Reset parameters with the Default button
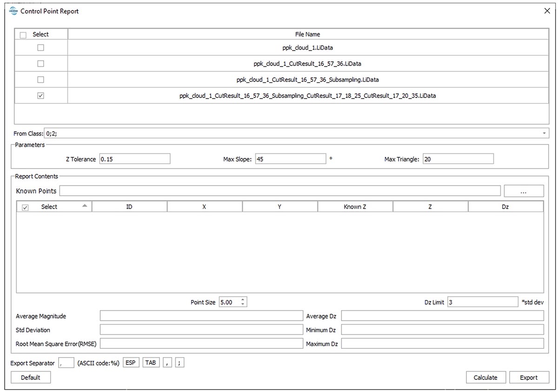 coord(31,378)
